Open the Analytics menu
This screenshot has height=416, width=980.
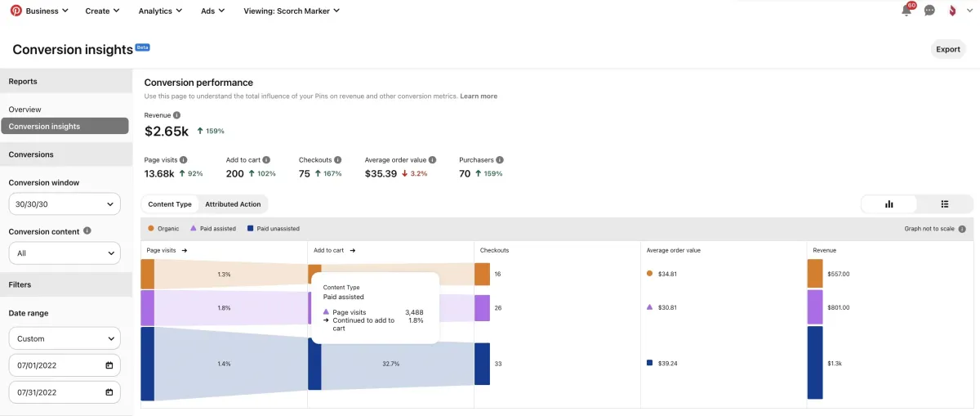pos(160,11)
